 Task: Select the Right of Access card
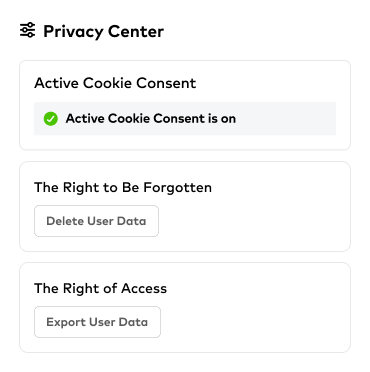pos(185,307)
